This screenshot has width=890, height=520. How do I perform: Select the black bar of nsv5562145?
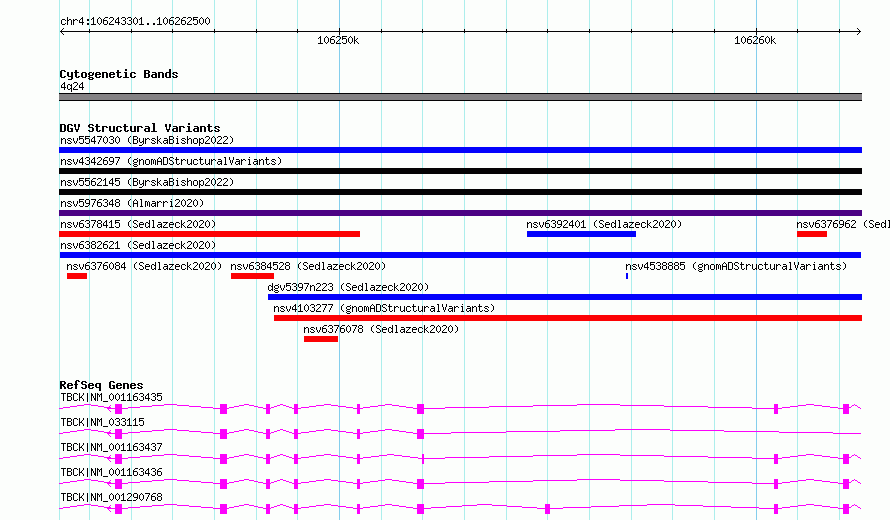(x=460, y=192)
